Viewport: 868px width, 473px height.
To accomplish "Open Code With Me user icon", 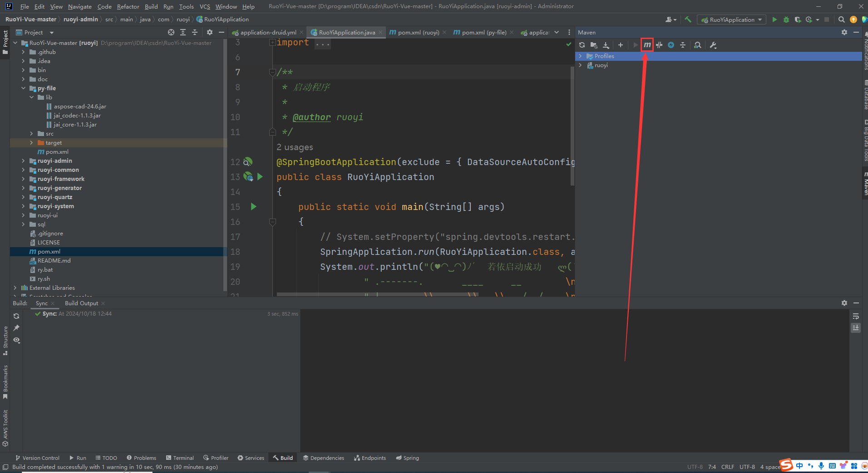I will pos(670,20).
